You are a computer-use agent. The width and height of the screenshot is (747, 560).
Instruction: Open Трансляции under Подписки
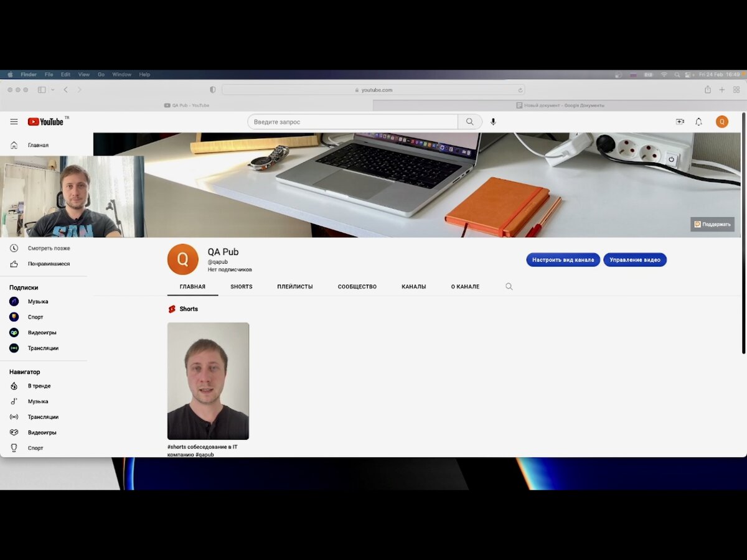point(44,348)
